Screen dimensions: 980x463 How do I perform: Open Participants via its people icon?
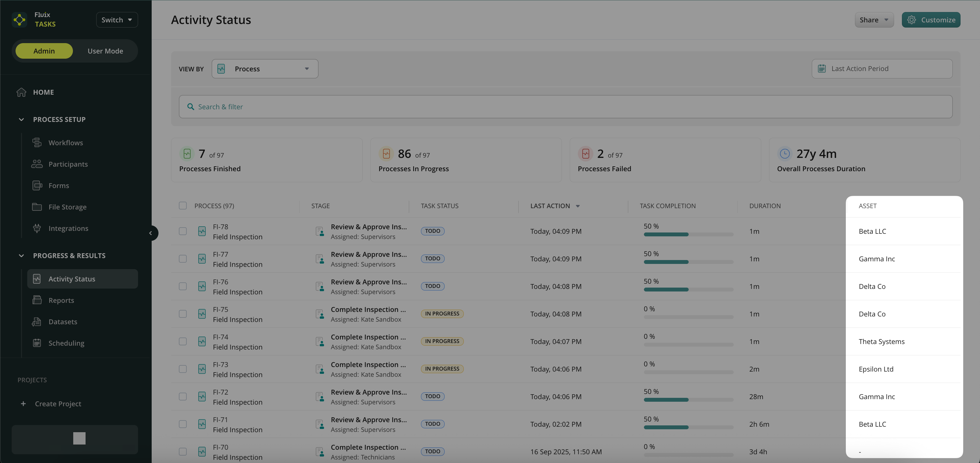(x=37, y=164)
